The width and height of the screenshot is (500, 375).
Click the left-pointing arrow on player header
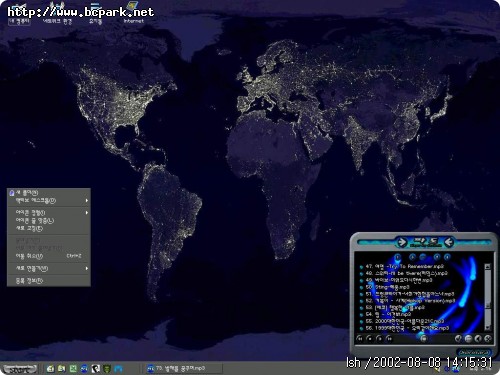point(449,242)
